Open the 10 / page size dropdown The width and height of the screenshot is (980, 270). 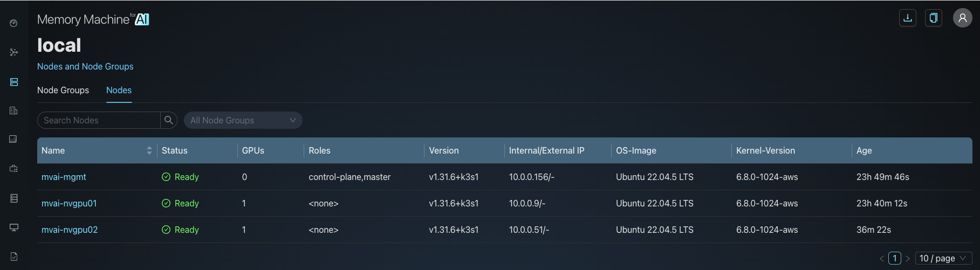(943, 258)
